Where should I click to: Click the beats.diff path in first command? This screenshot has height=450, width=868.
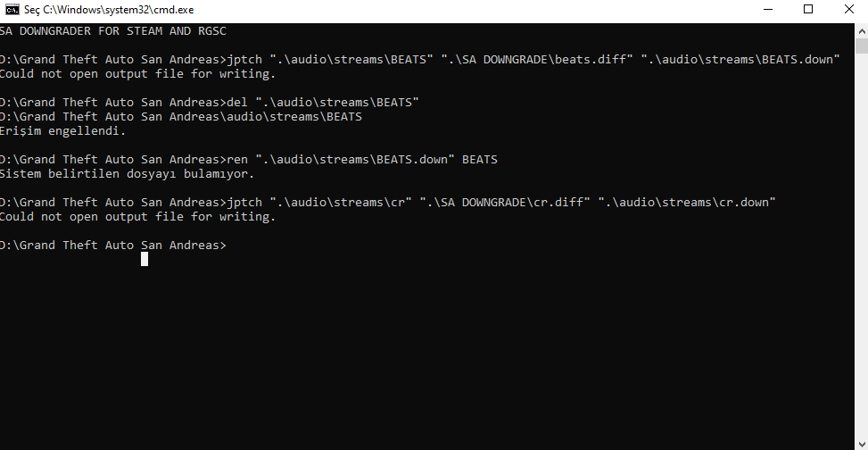pyautogui.click(x=541, y=59)
